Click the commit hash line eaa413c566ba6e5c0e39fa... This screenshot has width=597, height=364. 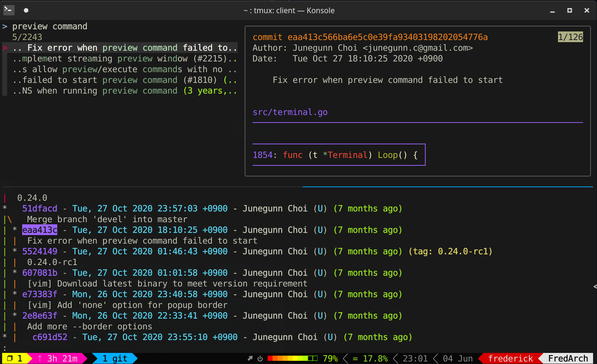(370, 37)
